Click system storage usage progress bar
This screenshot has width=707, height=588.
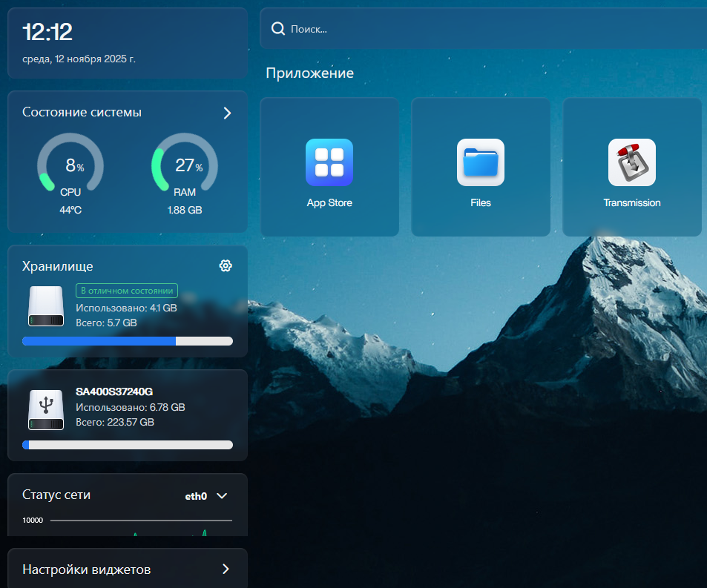(x=128, y=341)
